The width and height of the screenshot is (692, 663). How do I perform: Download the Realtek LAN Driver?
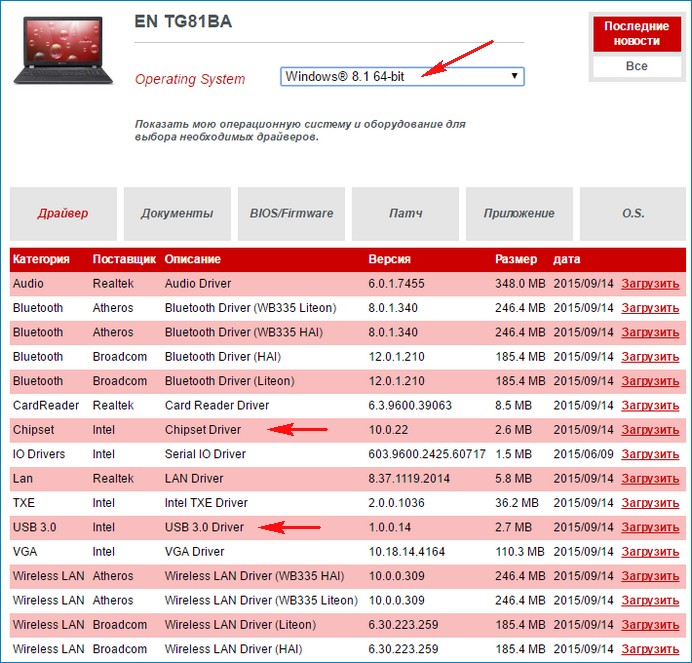(650, 478)
